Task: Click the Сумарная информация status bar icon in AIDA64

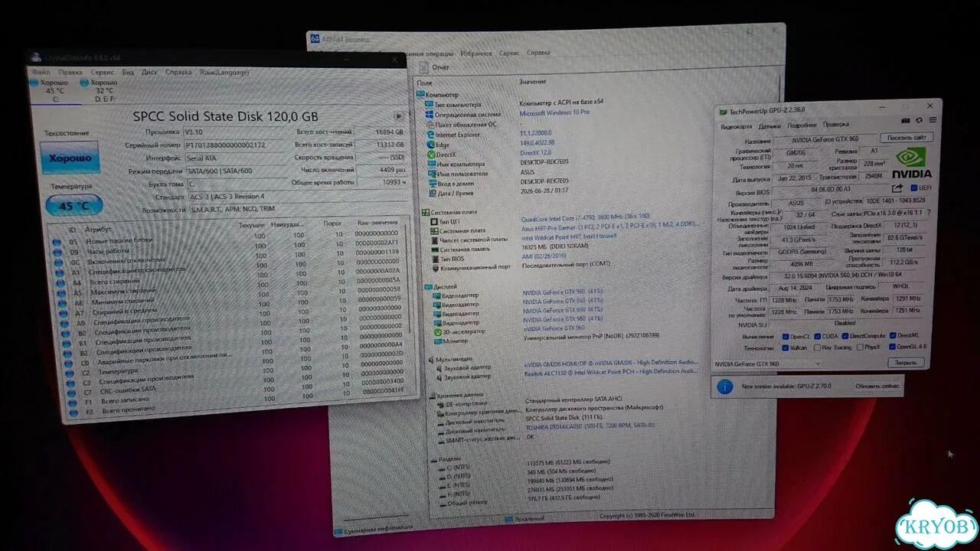Action: tap(339, 530)
